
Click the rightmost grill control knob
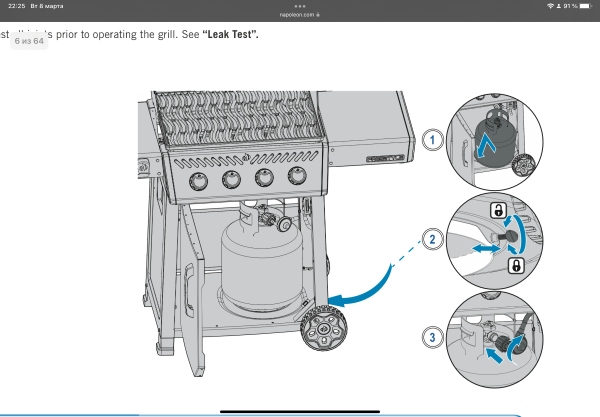[x=297, y=176]
